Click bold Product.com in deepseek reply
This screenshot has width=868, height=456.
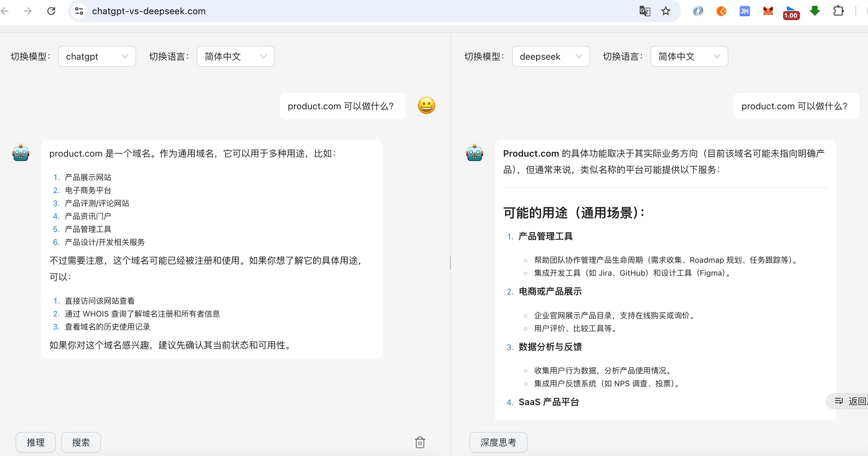[531, 153]
